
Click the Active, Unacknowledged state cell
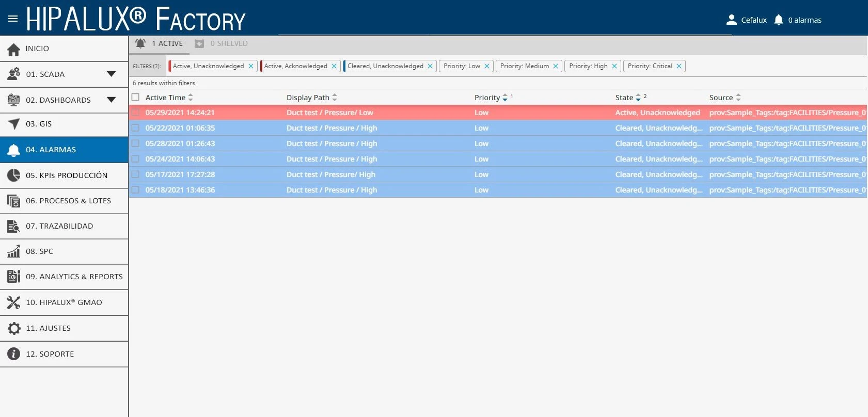658,113
